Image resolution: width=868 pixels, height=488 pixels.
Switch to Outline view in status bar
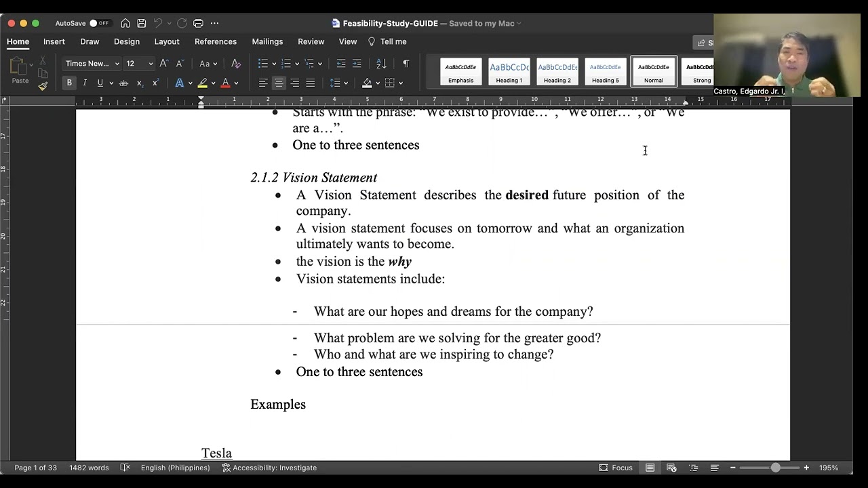[694, 468]
